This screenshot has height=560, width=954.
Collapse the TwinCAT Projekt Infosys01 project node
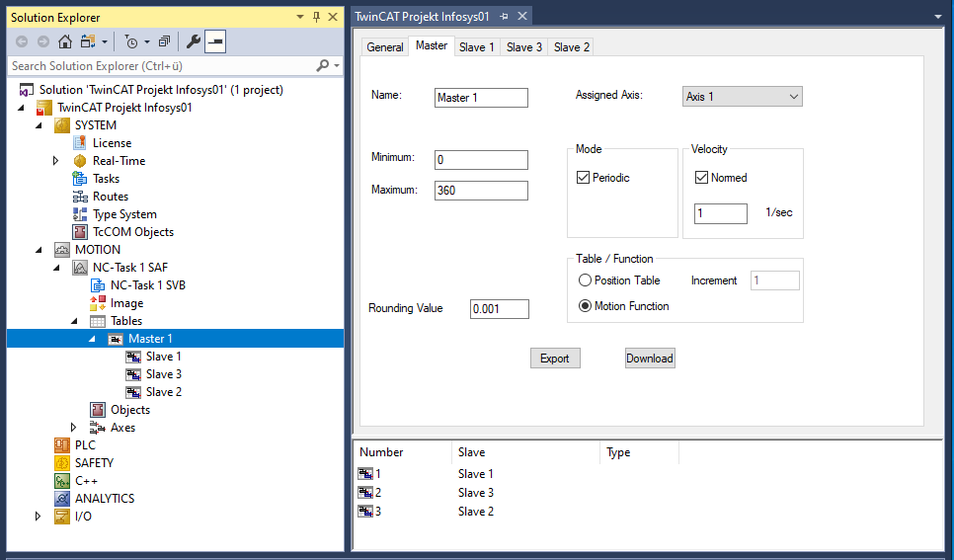pyautogui.click(x=22, y=108)
